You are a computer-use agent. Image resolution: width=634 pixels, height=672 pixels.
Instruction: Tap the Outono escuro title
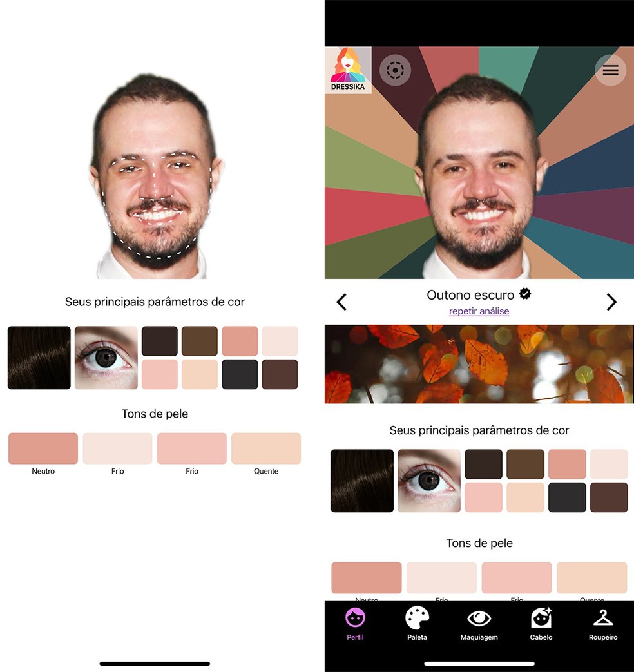click(x=470, y=295)
